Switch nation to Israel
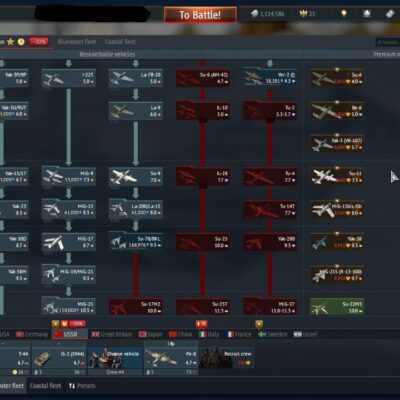 (306, 334)
